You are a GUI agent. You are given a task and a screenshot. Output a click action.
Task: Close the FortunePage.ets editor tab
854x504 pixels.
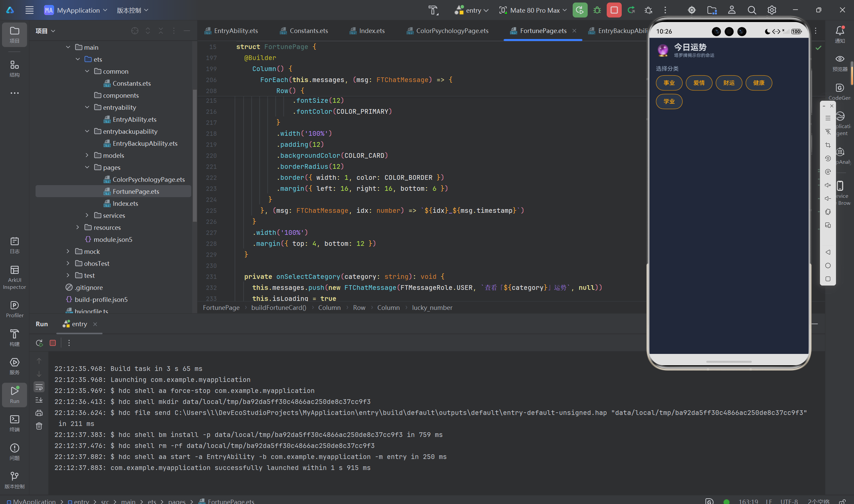point(574,31)
